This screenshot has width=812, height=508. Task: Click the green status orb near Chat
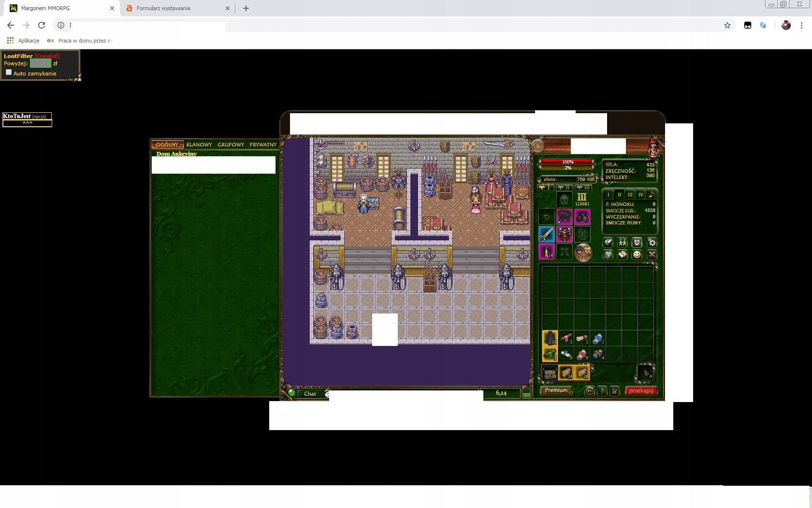[291, 393]
